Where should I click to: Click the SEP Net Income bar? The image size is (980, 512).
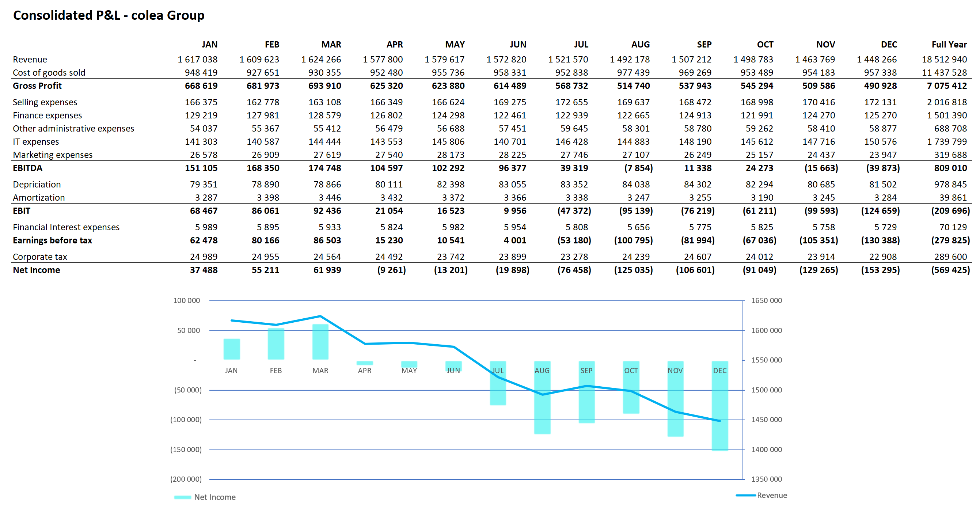coord(586,392)
